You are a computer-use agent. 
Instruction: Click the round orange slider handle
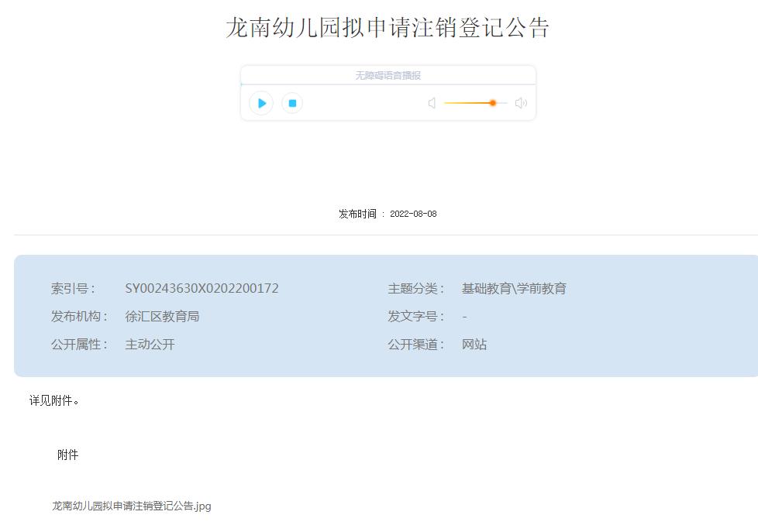494,102
